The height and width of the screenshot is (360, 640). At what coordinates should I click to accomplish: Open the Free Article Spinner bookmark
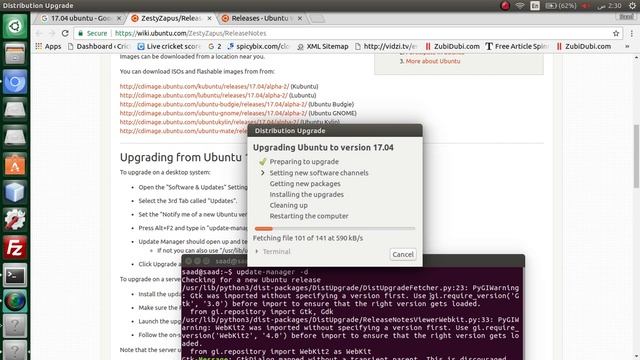(x=516, y=46)
